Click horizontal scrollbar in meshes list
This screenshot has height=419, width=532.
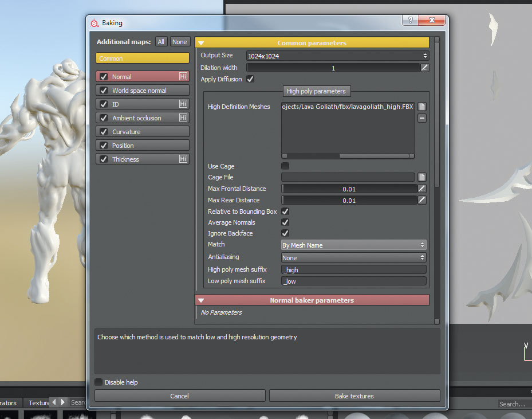coord(374,156)
